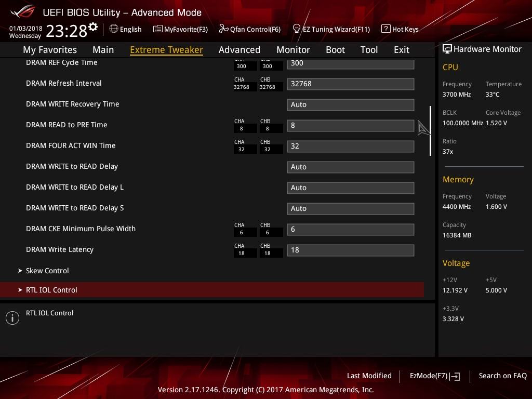
Task: Click the 23:28 clock display
Action: [x=66, y=31]
